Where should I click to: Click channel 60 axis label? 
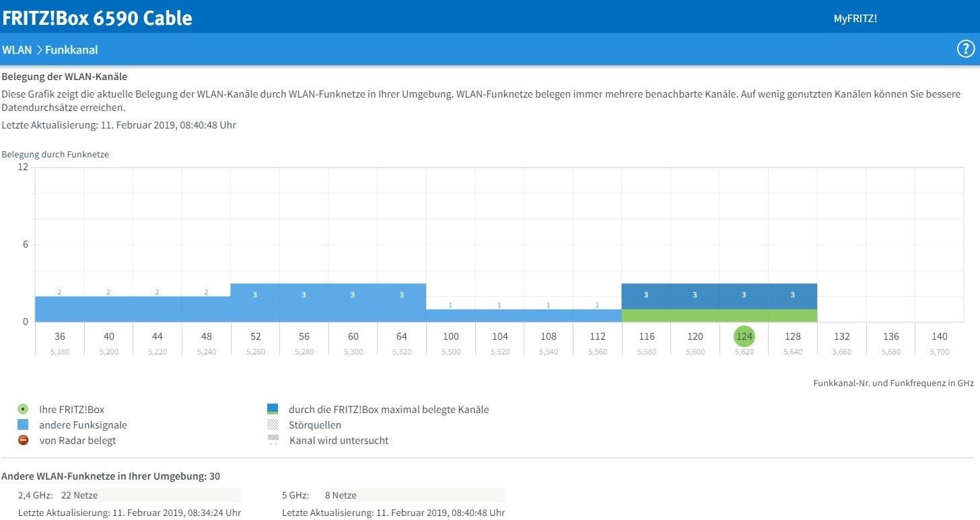click(x=353, y=336)
